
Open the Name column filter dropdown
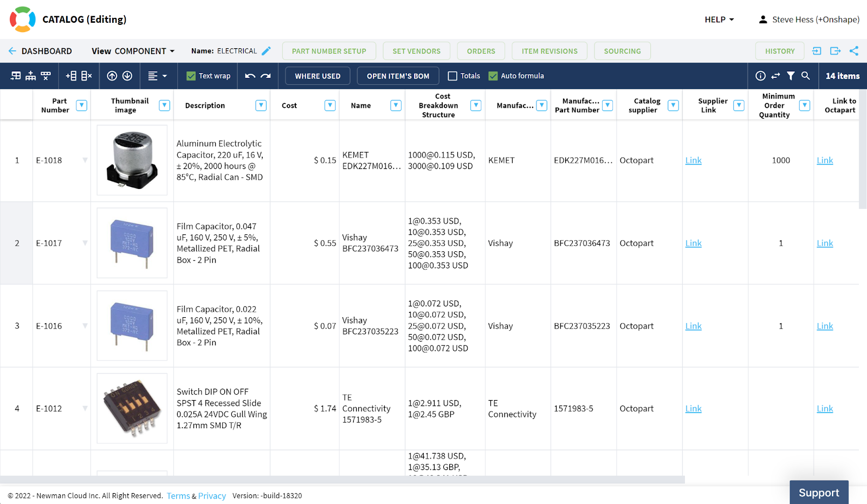(x=396, y=106)
